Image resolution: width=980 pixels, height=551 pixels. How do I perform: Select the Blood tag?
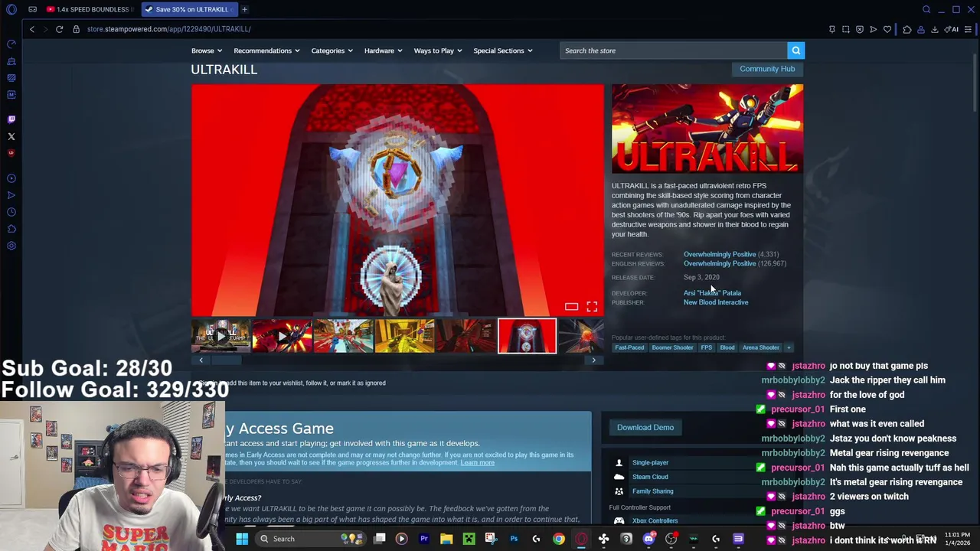coord(727,347)
